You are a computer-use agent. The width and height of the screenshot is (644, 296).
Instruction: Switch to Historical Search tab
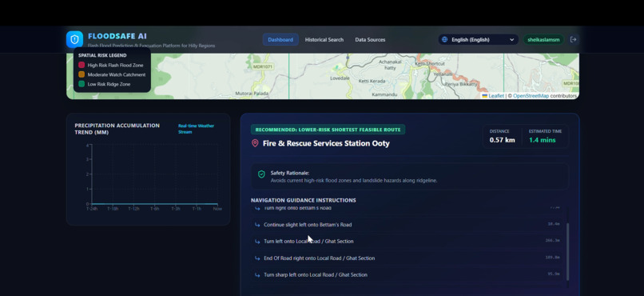click(324, 39)
